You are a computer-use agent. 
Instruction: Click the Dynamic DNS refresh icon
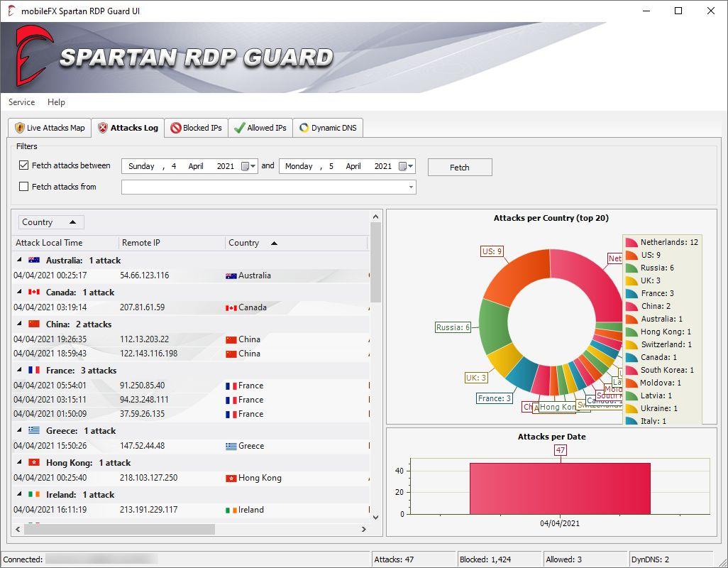304,128
